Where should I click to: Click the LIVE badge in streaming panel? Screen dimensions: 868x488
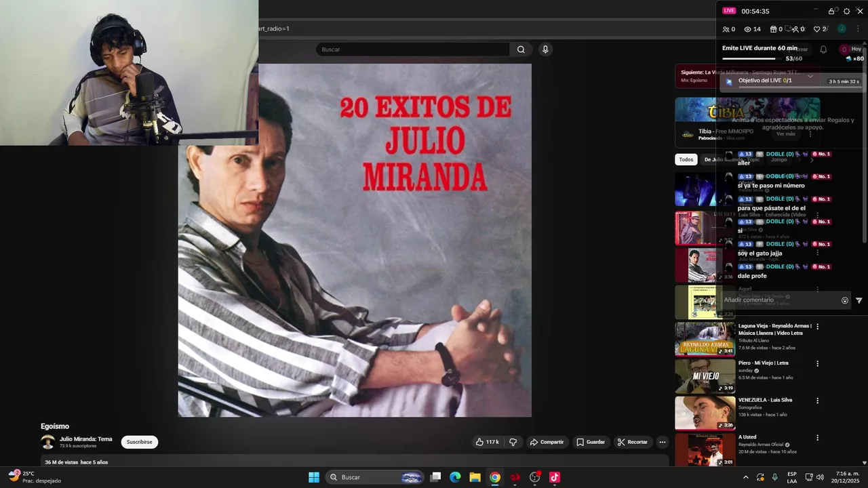[x=729, y=11]
